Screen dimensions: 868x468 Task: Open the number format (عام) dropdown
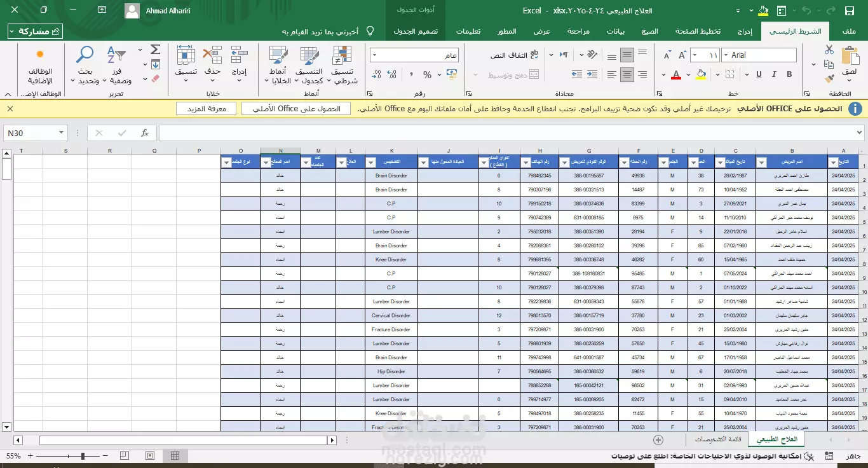click(375, 55)
